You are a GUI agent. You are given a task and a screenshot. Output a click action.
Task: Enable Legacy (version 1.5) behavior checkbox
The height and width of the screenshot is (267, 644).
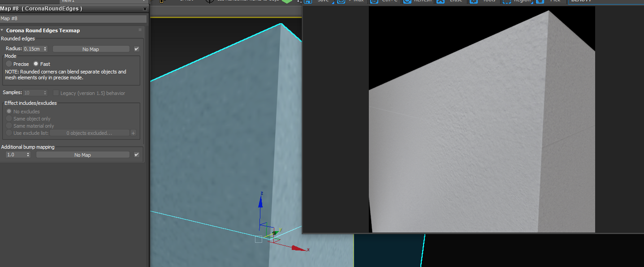click(56, 93)
